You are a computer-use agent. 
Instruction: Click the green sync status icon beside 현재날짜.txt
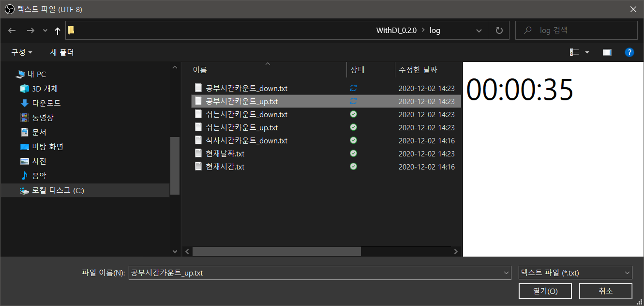353,153
